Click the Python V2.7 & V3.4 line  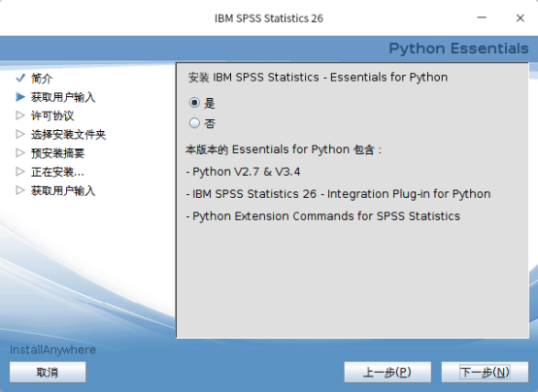coord(243,172)
